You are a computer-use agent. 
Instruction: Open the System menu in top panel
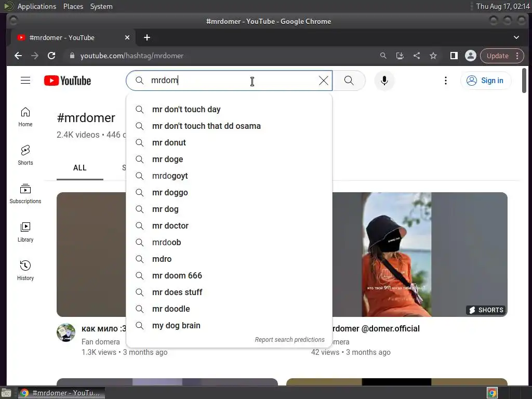pos(101,6)
